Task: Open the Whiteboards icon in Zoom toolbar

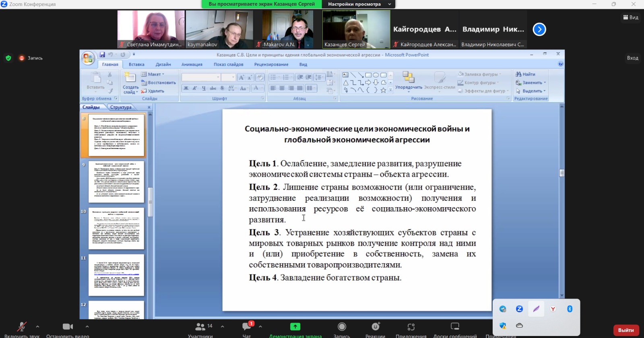Action: (x=455, y=327)
